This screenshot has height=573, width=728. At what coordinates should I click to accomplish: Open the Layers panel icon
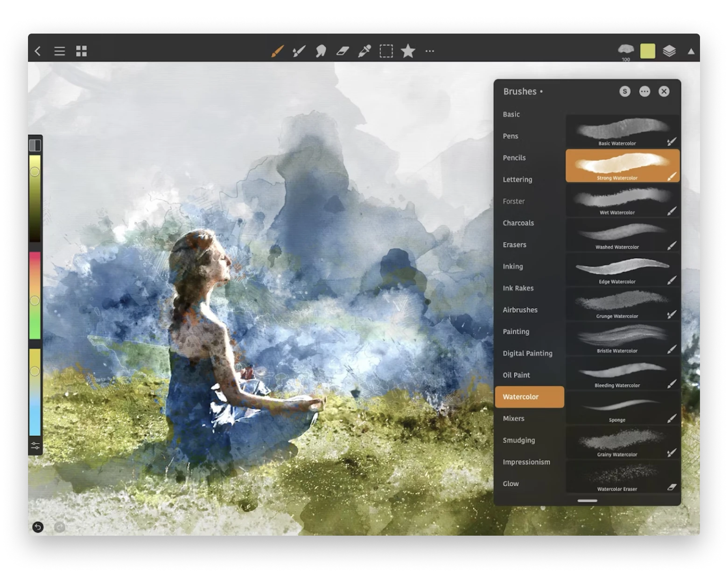coord(669,51)
